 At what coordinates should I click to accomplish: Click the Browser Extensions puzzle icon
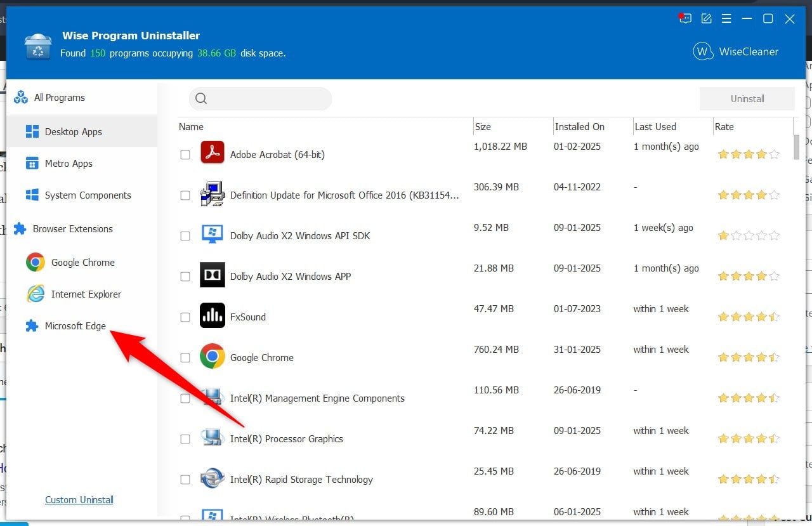click(x=20, y=228)
